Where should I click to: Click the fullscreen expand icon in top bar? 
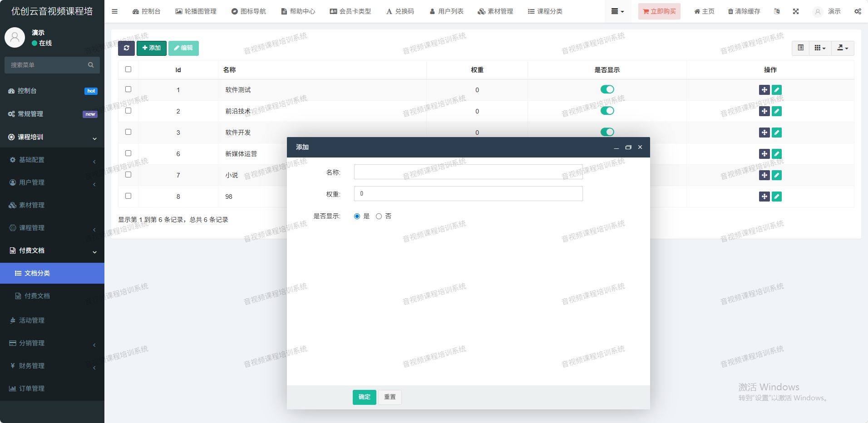(796, 11)
